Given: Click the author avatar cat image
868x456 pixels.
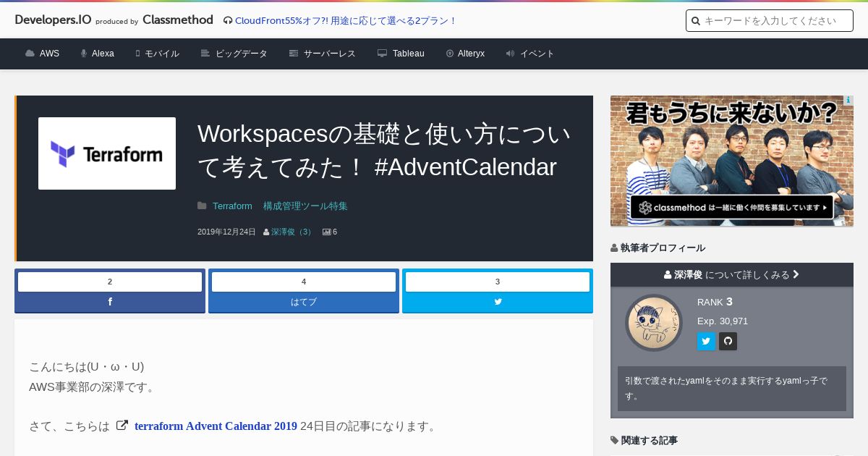Looking at the screenshot, I should [x=654, y=323].
